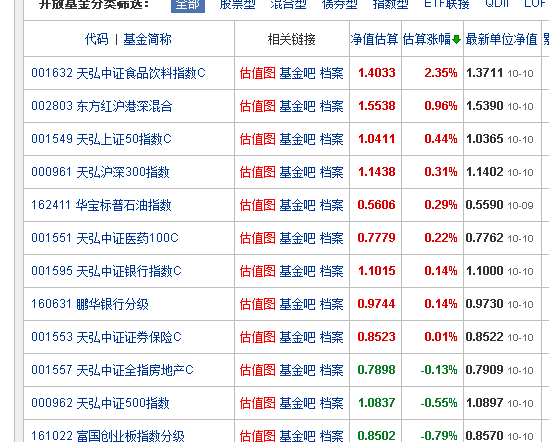Click estimated value 1.1015
This screenshot has height=442, width=549.
377,271
